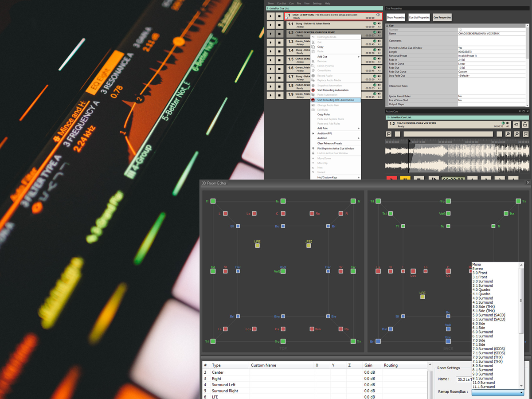Open the Add Cue submenu

coord(336,57)
